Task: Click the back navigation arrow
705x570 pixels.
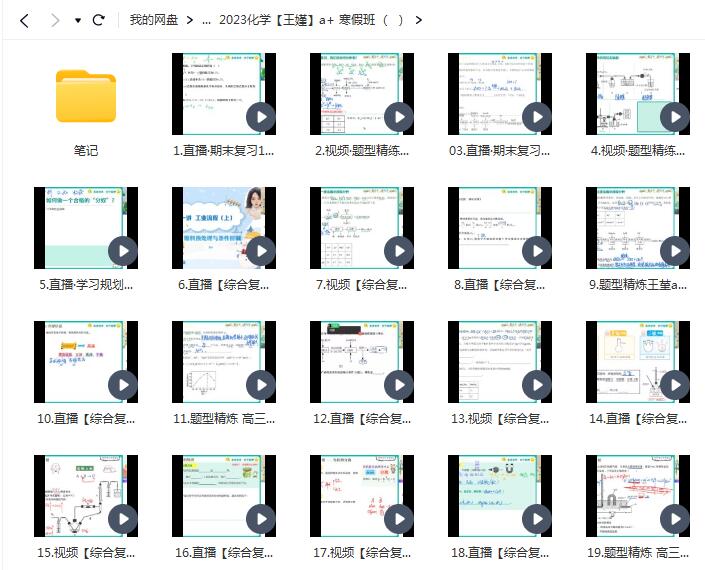Action: click(24, 20)
